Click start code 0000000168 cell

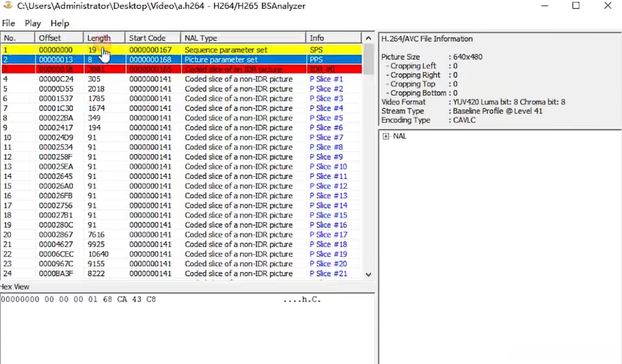click(x=151, y=59)
